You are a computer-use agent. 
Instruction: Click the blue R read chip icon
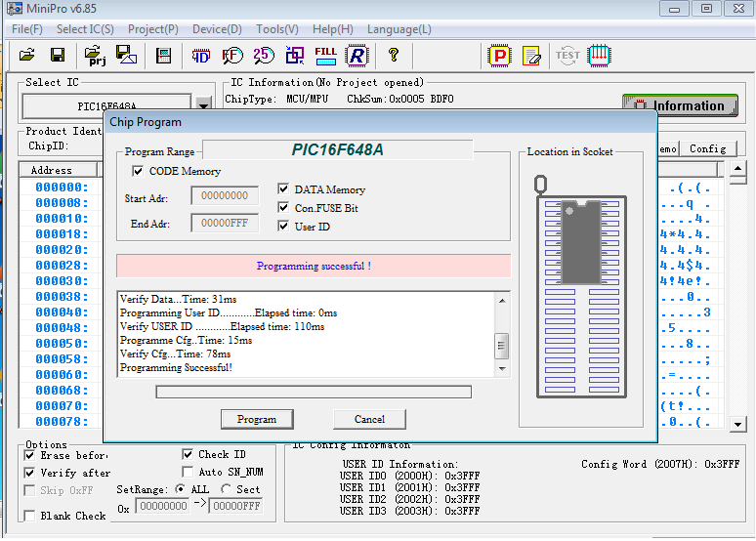click(x=357, y=55)
